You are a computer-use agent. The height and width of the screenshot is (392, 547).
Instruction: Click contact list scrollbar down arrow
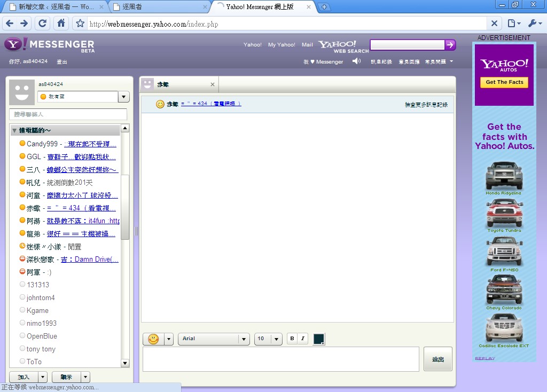125,363
